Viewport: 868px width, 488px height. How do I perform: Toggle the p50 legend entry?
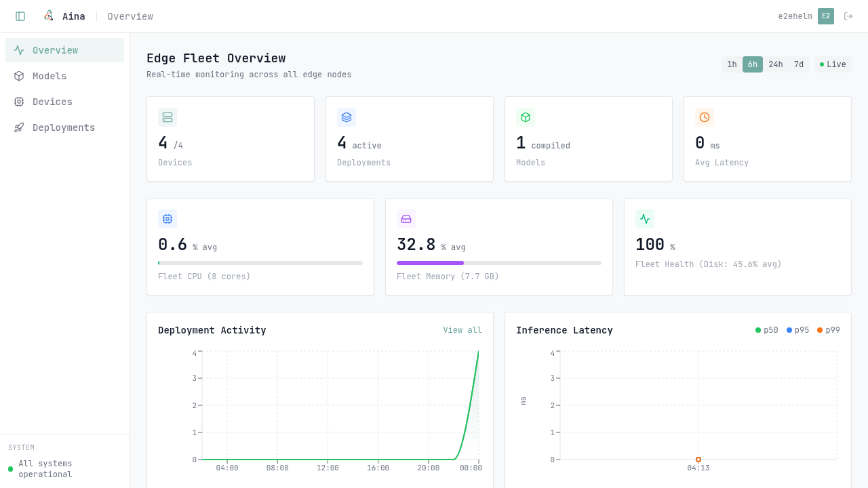tap(767, 330)
